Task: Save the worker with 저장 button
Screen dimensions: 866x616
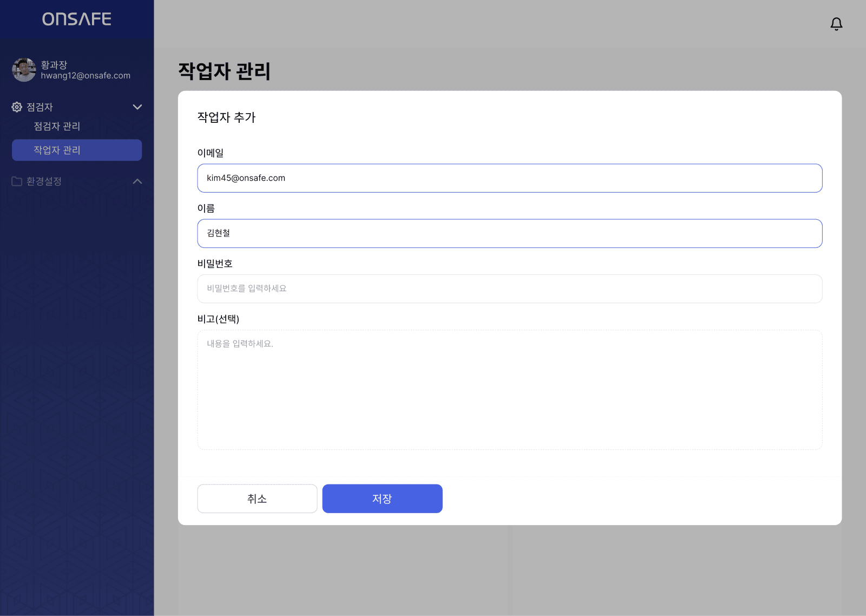Action: pos(382,499)
